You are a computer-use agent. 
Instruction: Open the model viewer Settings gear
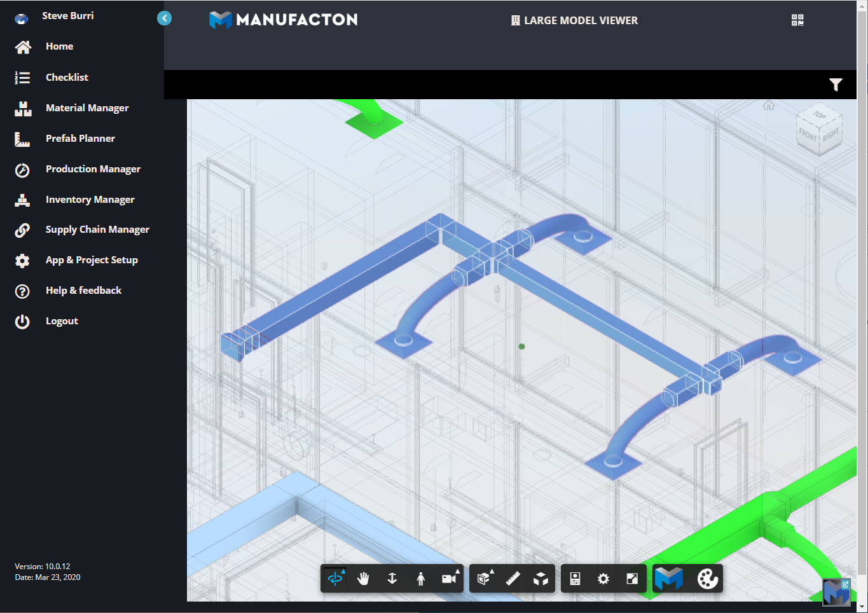point(603,579)
